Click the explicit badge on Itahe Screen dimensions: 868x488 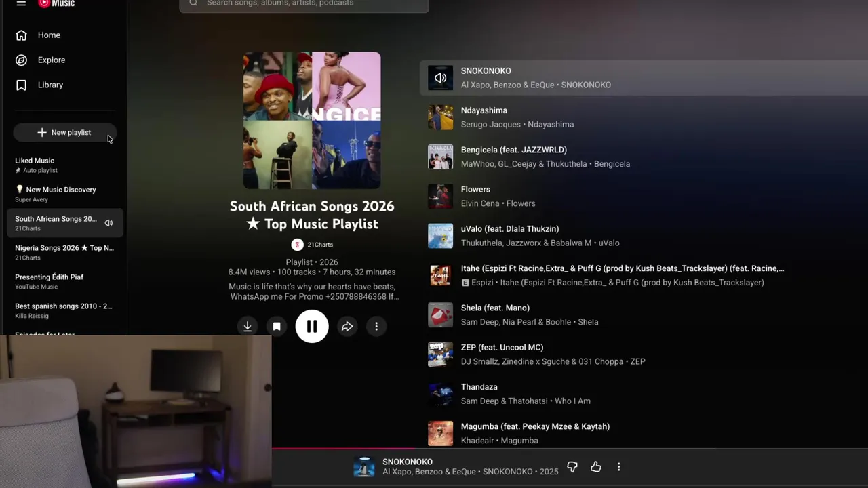(x=465, y=283)
